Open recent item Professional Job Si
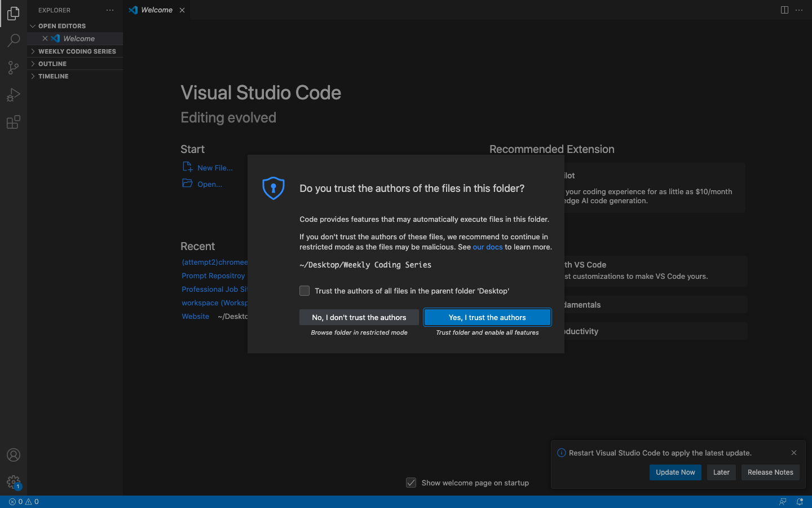Image resolution: width=812 pixels, height=508 pixels. (214, 289)
